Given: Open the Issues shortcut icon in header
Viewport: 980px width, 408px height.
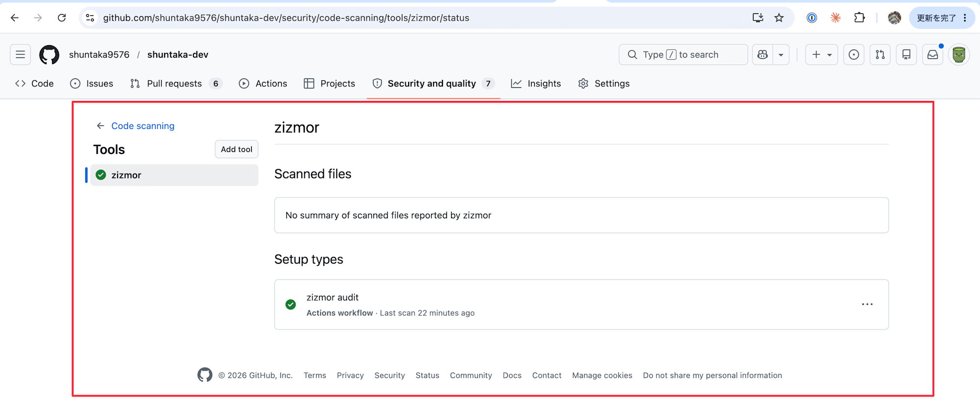Looking at the screenshot, I should click(x=854, y=54).
